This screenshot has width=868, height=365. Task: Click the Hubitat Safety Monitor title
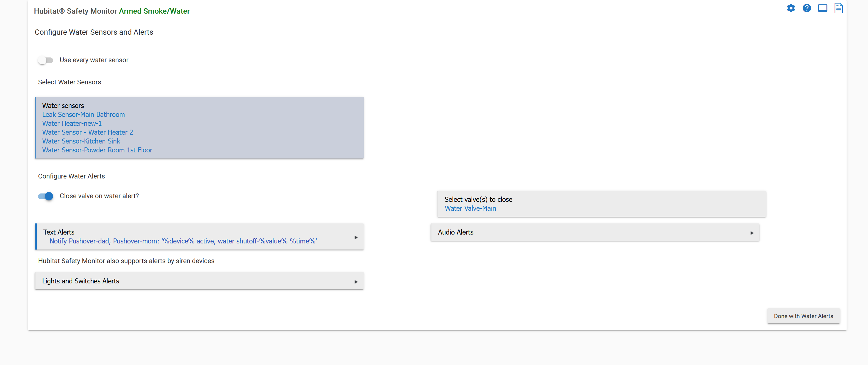75,11
